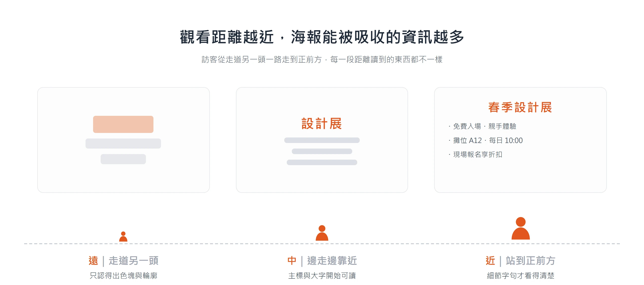
Task: Click the caption 只認得出色塊與輪廓
Action: pyautogui.click(x=123, y=275)
